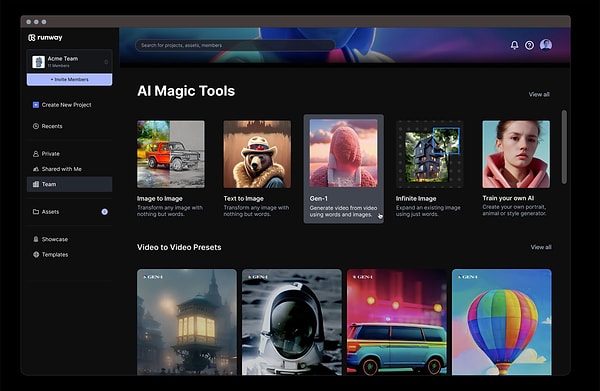
Task: Click the Create New Project plus icon
Action: [x=36, y=104]
